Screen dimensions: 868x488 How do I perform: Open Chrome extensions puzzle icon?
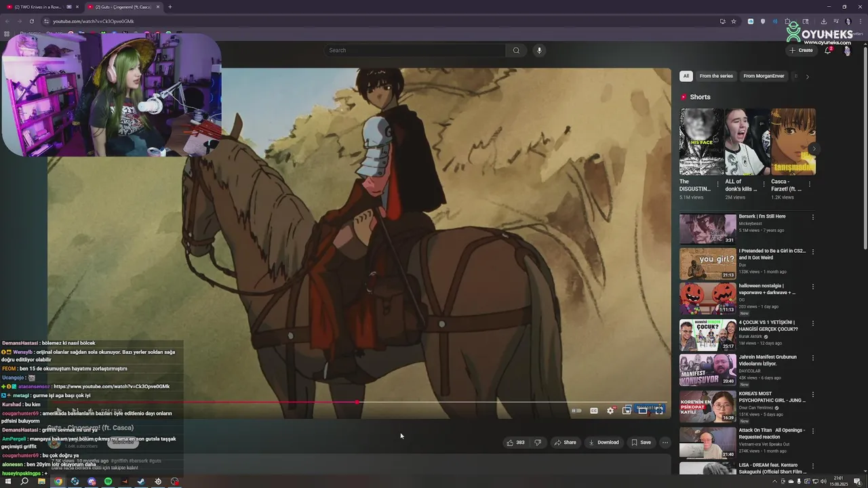pyautogui.click(x=787, y=21)
